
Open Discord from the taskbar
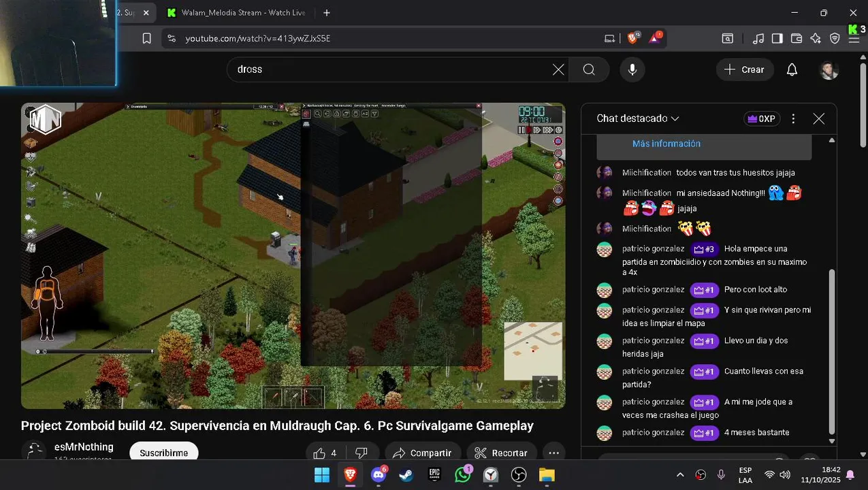(x=379, y=474)
